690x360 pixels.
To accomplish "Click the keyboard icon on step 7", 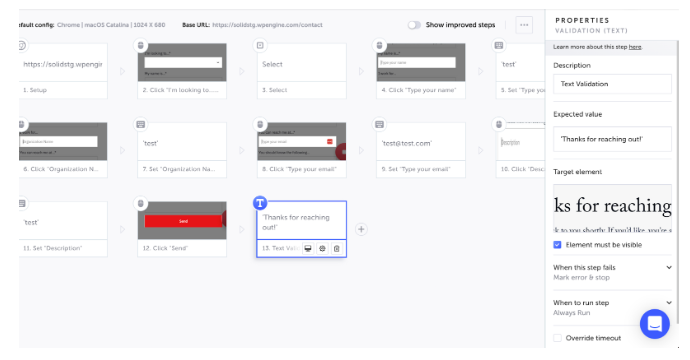I will pos(140,125).
